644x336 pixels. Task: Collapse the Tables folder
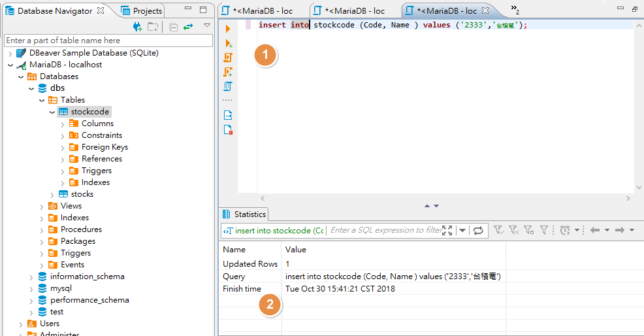42,101
